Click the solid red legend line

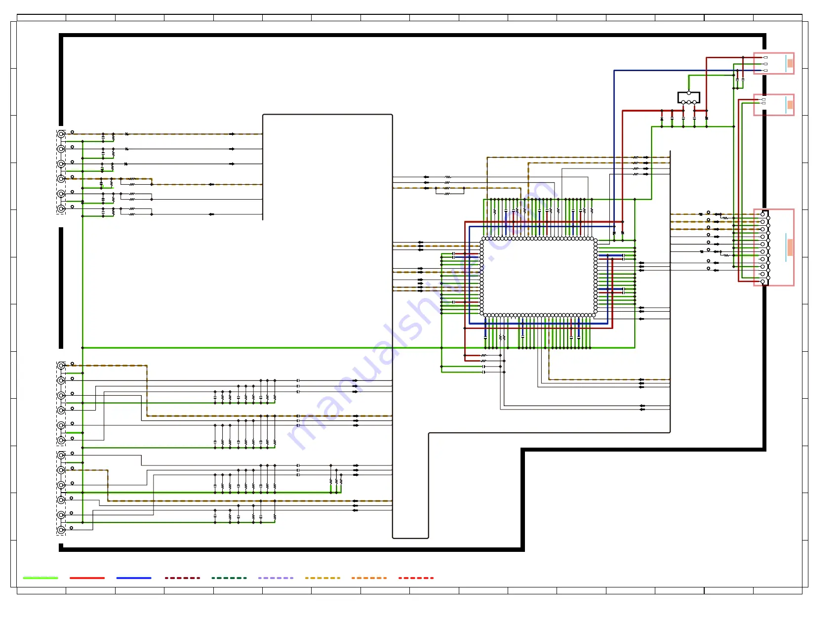click(x=87, y=578)
